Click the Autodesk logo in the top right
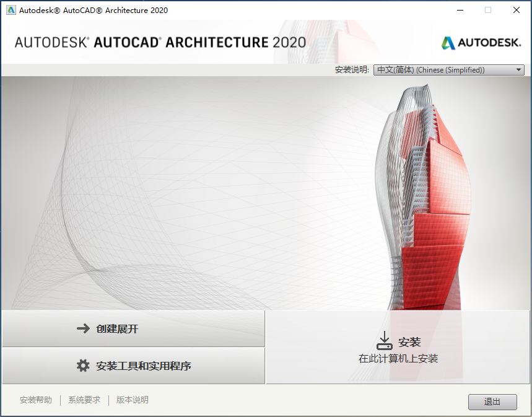This screenshot has width=532, height=417. tap(480, 43)
